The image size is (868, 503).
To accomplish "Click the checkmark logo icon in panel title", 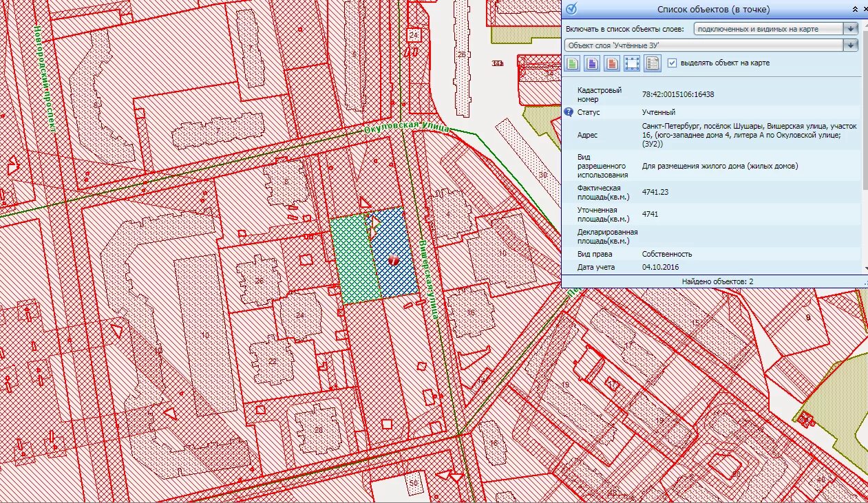I will tap(571, 9).
